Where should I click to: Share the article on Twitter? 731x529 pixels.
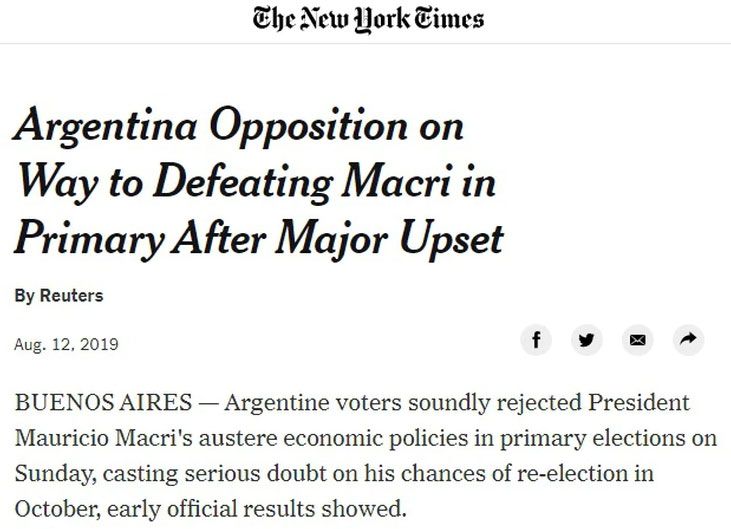coord(587,341)
